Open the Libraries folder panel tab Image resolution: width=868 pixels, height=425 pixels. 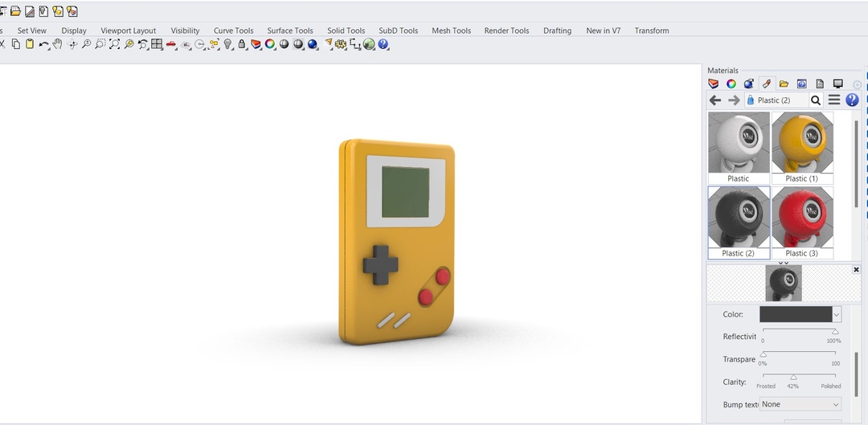point(784,84)
